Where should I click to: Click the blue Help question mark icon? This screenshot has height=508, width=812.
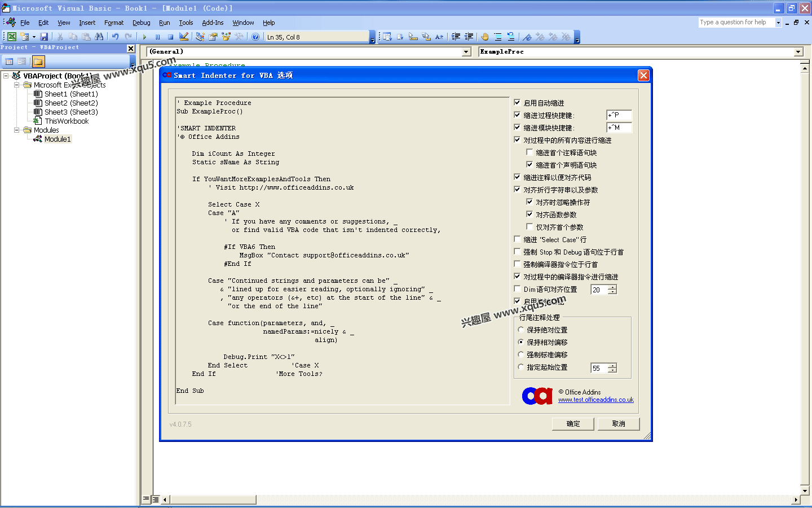pyautogui.click(x=255, y=37)
